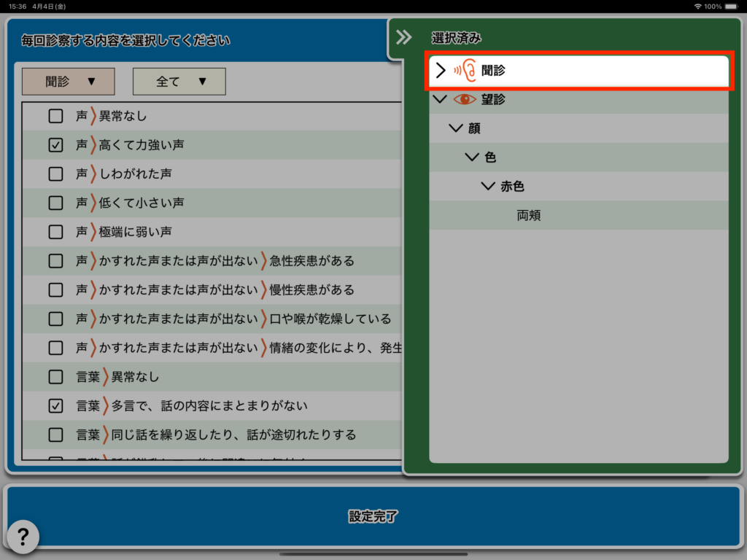Select 両頬 in the selected tree
This screenshot has width=747, height=560.
pyautogui.click(x=529, y=216)
